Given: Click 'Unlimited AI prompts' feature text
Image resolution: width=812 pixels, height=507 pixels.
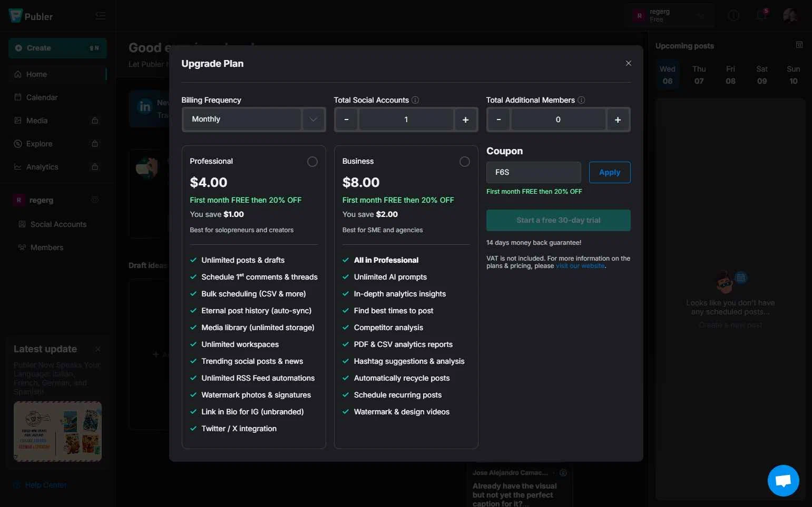Looking at the screenshot, I should click(x=390, y=277).
